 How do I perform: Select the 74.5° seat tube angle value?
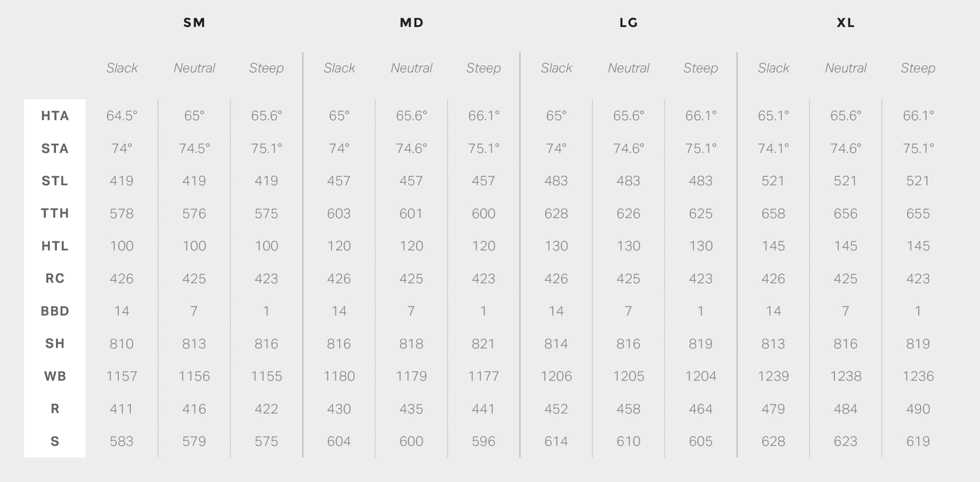[x=194, y=148]
